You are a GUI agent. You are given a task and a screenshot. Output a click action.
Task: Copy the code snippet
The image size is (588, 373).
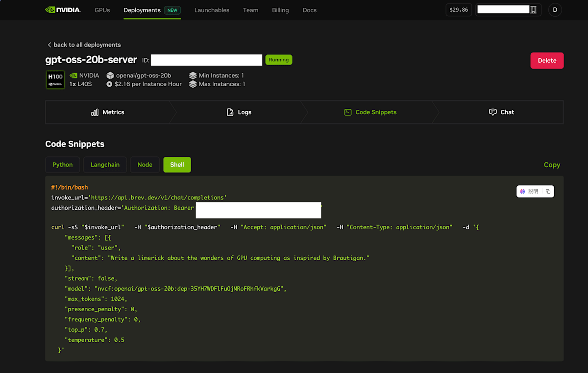tap(552, 165)
